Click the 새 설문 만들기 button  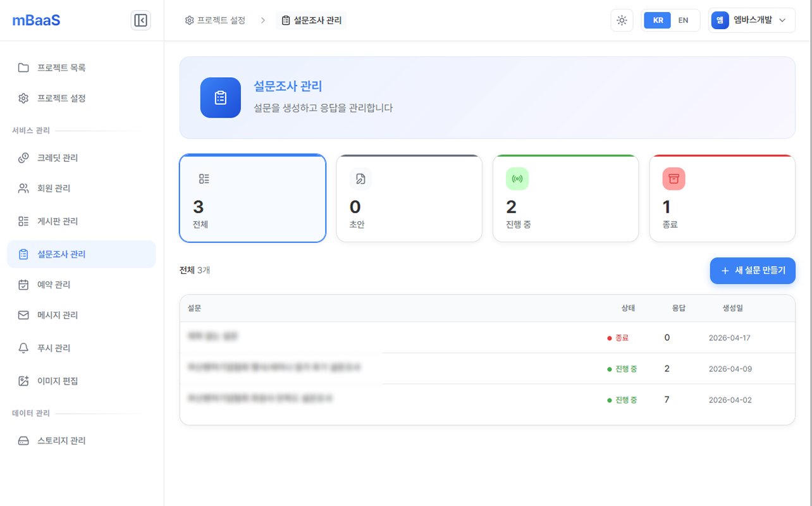tap(753, 271)
